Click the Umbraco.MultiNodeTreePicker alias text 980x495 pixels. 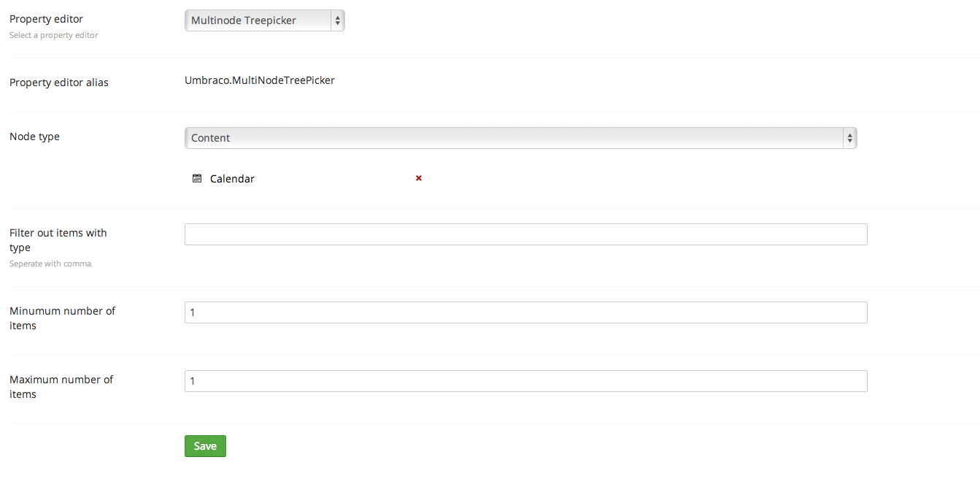pos(260,80)
